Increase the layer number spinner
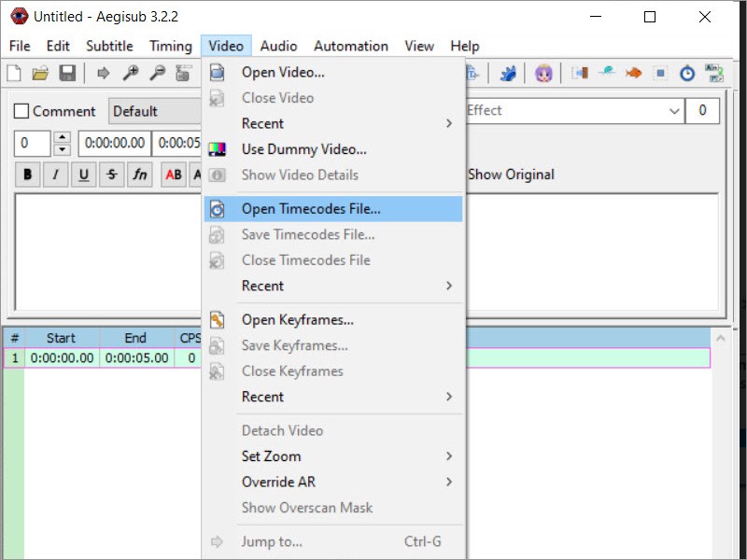Screen dimensions: 747x560 click(x=63, y=137)
